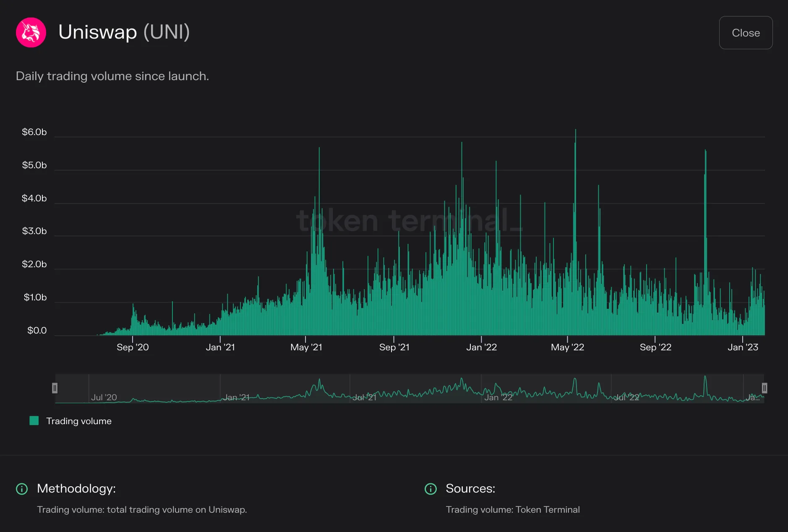This screenshot has height=532, width=788.
Task: Click the Methodology heading
Action: pos(76,489)
